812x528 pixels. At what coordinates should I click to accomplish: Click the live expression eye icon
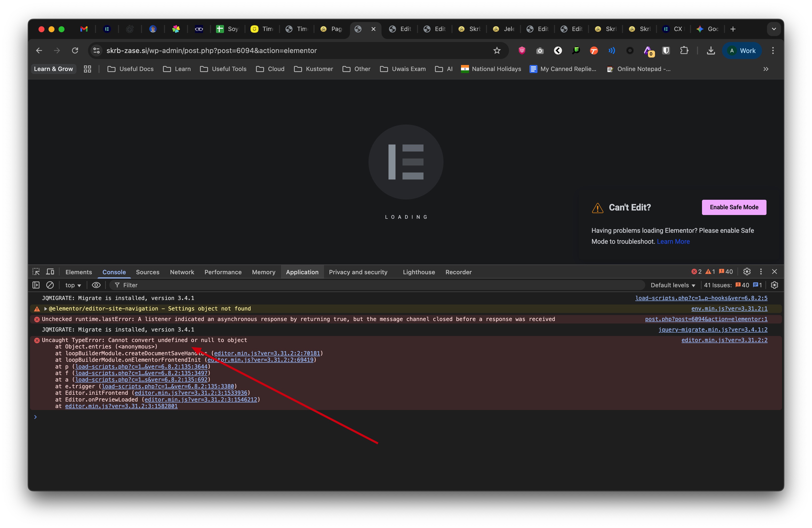[x=96, y=285]
